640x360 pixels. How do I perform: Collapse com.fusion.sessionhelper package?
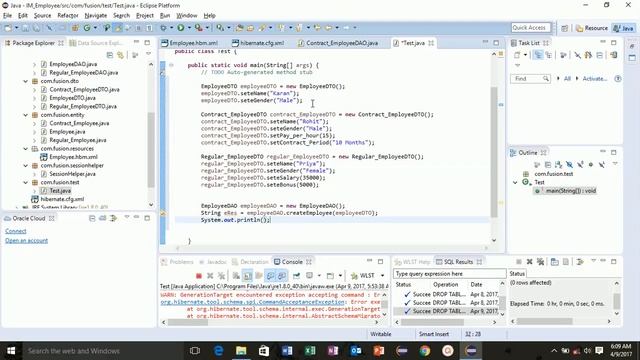coord(26,166)
